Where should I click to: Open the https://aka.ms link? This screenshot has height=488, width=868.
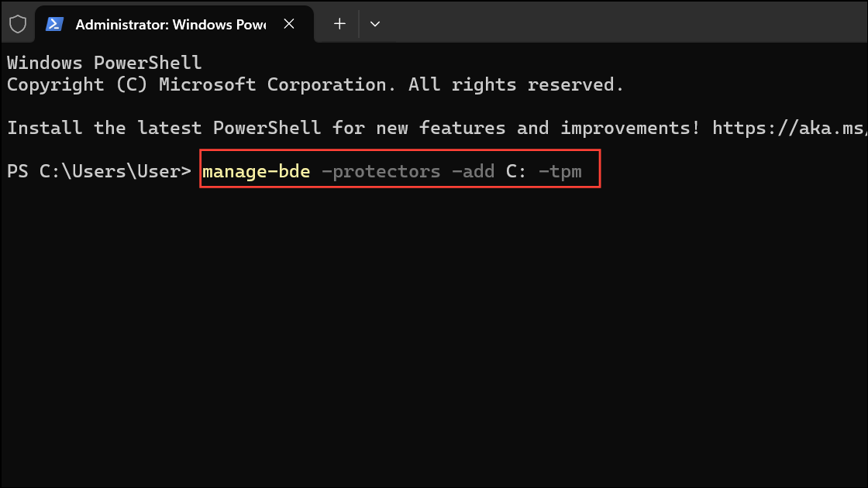[x=790, y=128]
